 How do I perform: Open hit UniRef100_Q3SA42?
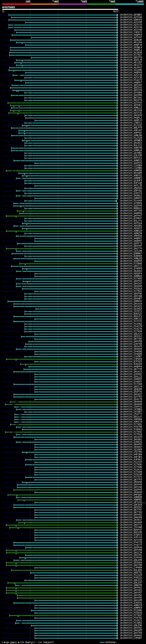pos(131,374)
